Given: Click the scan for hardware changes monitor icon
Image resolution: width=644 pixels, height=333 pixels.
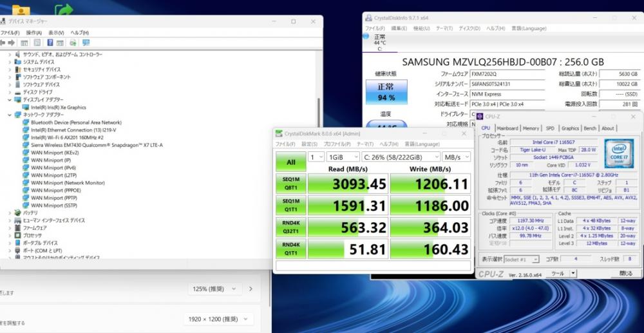Looking at the screenshot, I should [x=86, y=43].
